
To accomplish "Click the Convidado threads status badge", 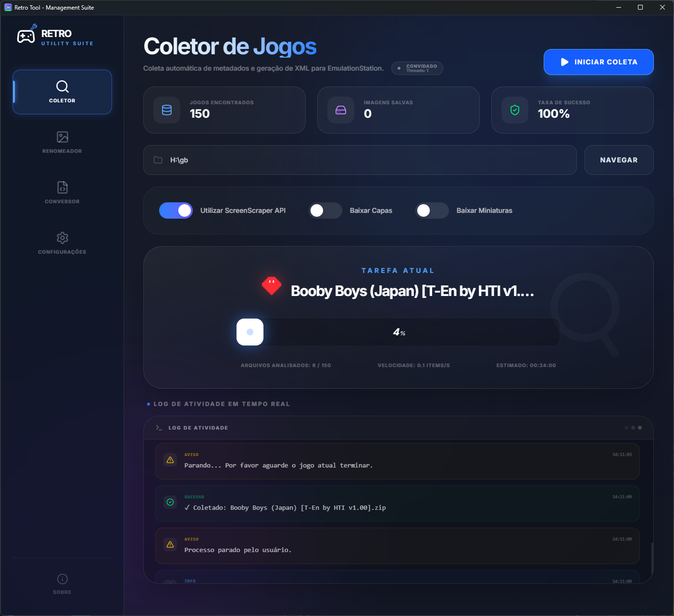I will 417,68.
